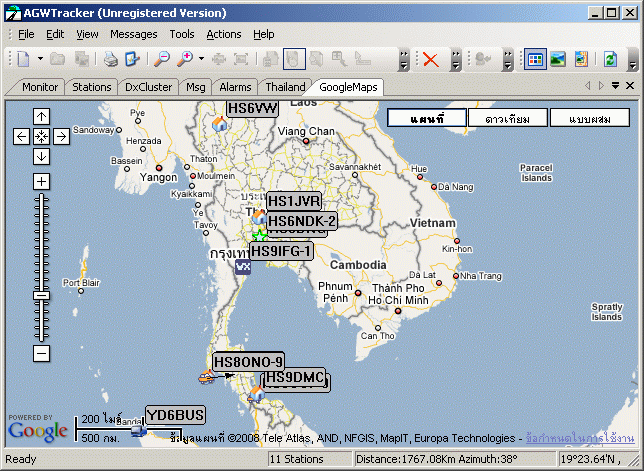Click the tab scroll right arrow
This screenshot has width=644, height=471.
coord(602,85)
